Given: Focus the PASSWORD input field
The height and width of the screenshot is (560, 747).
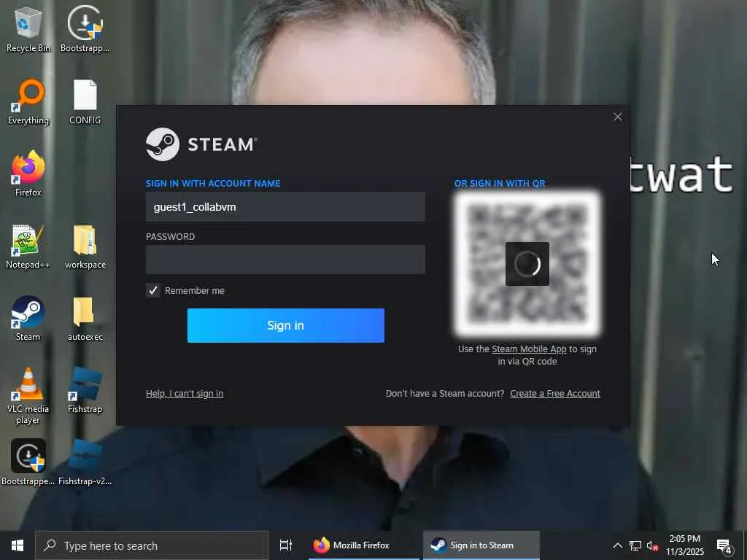Looking at the screenshot, I should coord(285,260).
